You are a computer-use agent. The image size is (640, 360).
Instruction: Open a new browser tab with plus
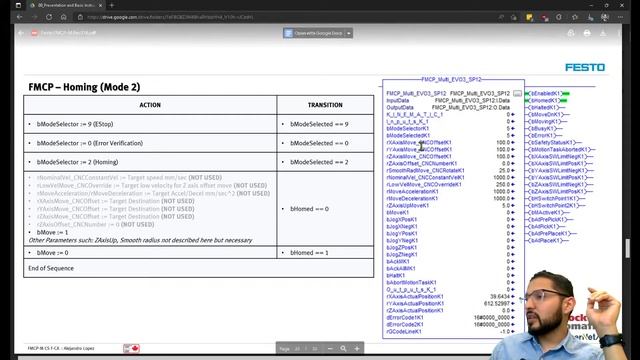[x=112, y=5]
